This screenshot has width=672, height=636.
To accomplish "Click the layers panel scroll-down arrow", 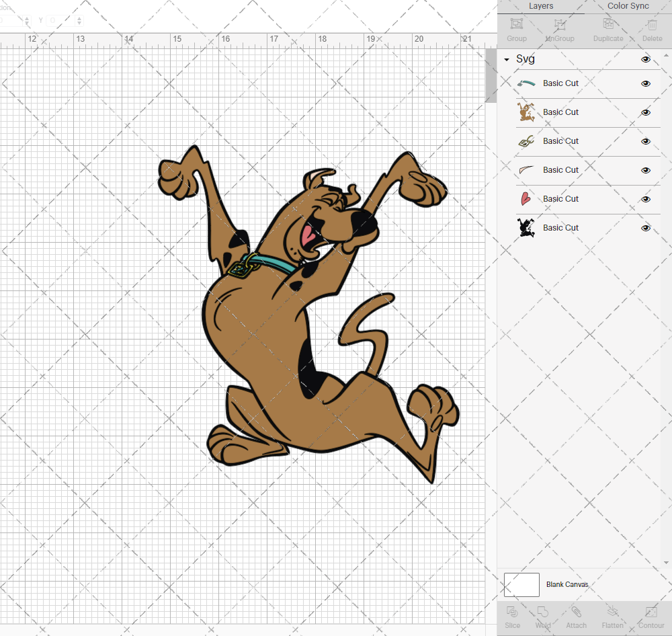I will coord(666,562).
